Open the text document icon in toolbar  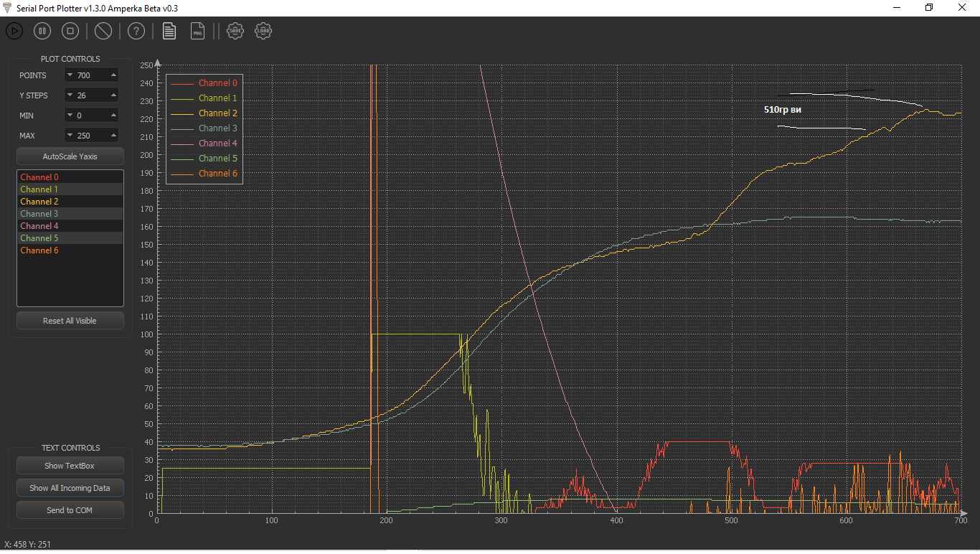[169, 31]
